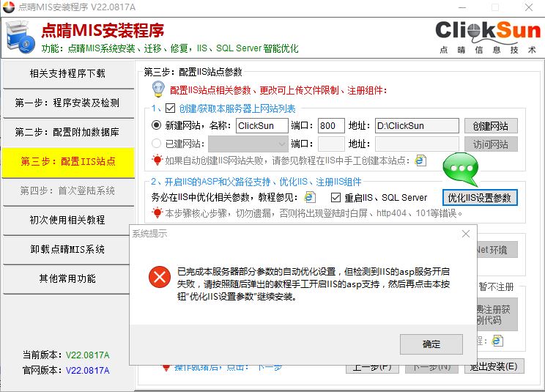Click the port field containing 800
Screen dimensions: 545x392
(331, 125)
